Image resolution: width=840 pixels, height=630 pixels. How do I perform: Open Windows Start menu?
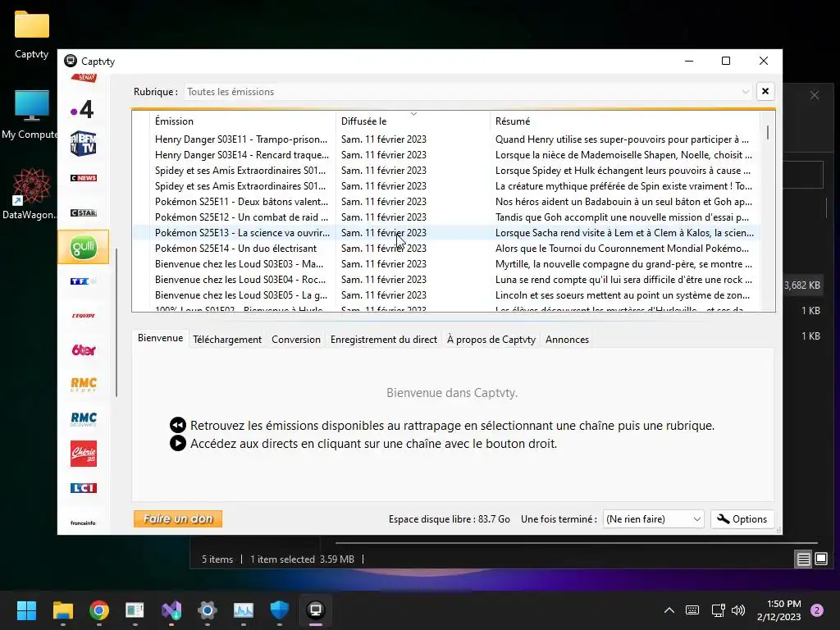[x=26, y=610]
